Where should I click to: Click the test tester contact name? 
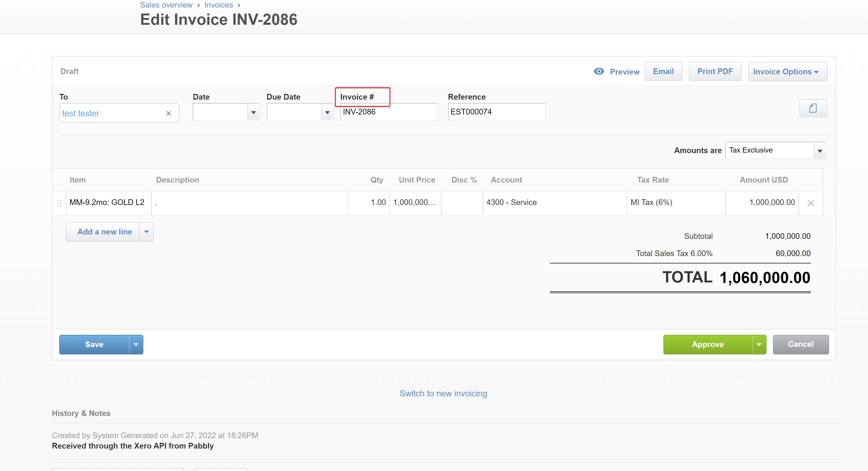click(81, 113)
